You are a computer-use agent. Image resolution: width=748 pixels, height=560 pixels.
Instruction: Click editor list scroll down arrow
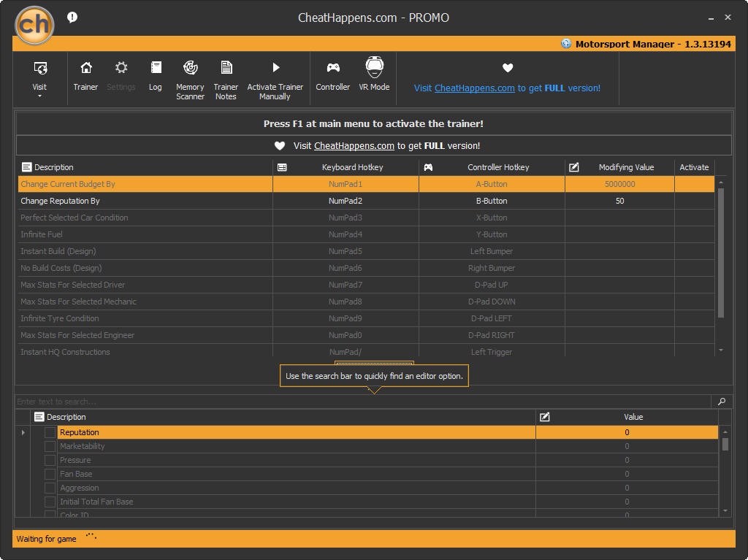[725, 511]
